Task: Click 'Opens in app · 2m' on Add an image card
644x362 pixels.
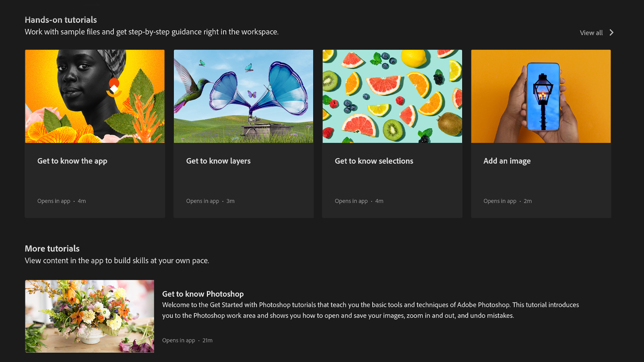Action: [x=508, y=201]
